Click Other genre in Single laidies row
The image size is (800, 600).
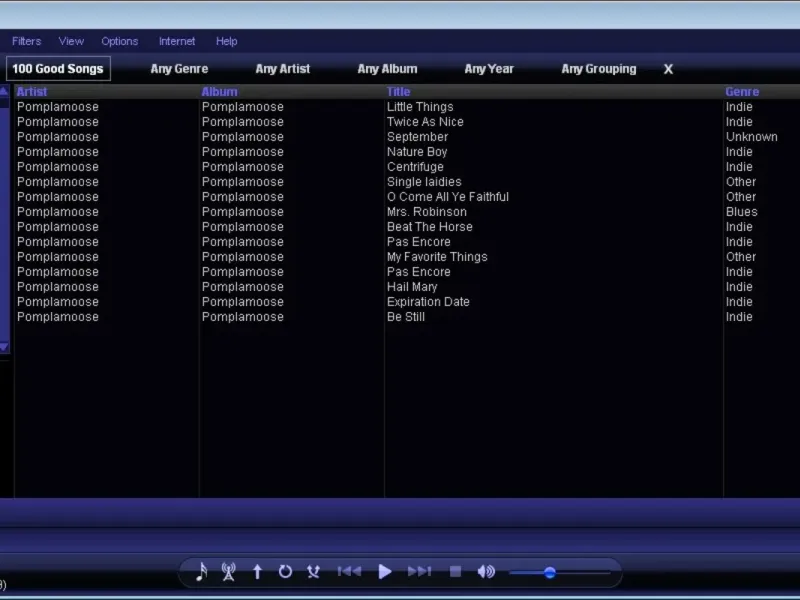coord(741,182)
